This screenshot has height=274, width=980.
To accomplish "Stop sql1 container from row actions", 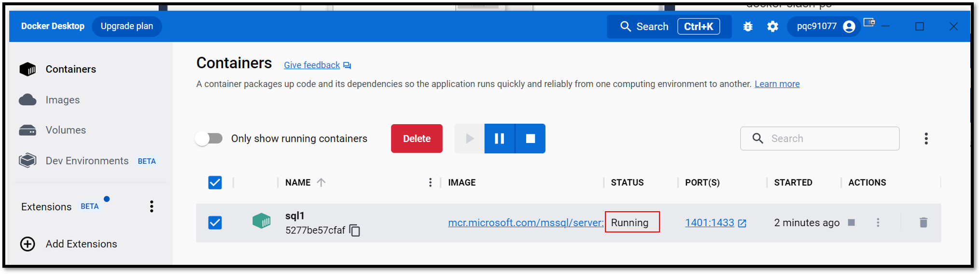I will tap(852, 222).
